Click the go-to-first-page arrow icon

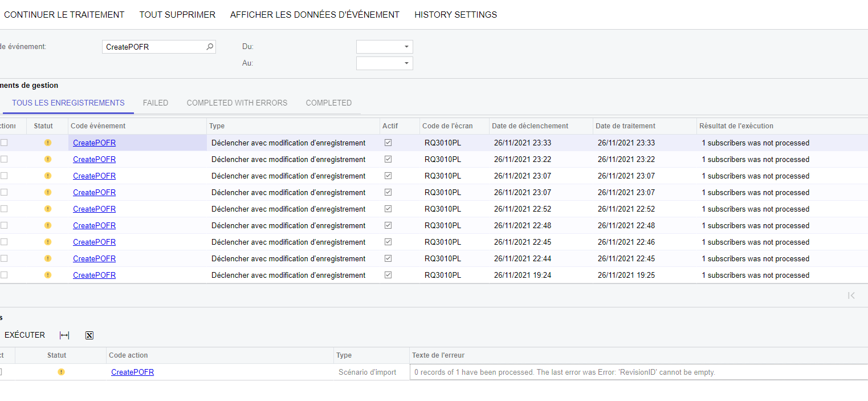851,295
